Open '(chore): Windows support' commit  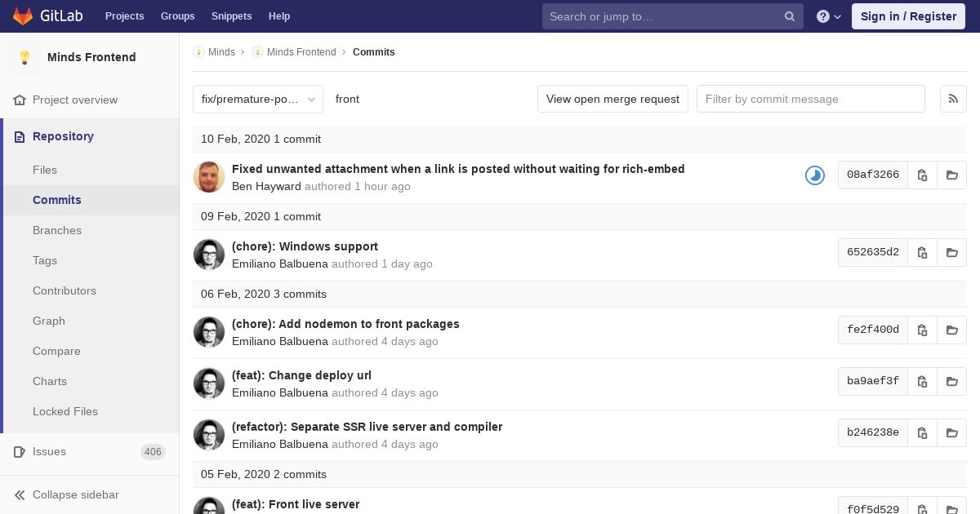coord(305,246)
